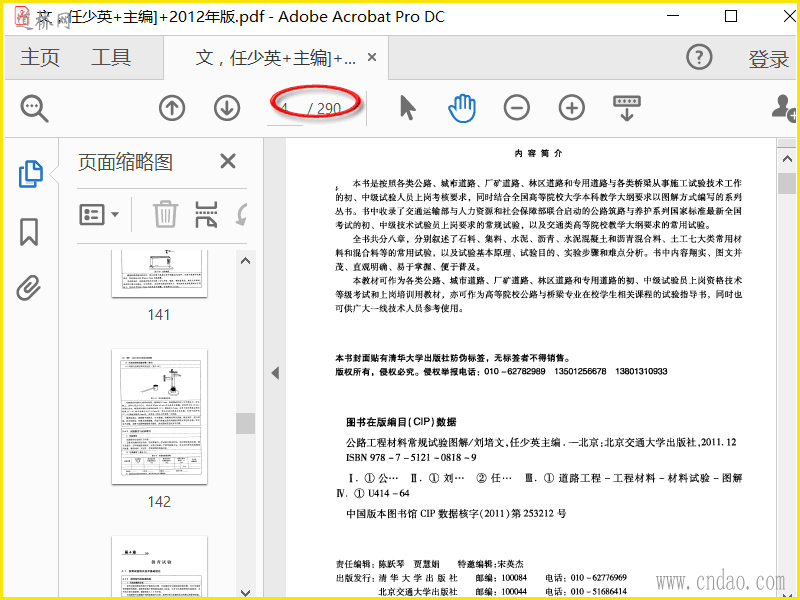
Task: Click the page number input field
Action: click(x=285, y=110)
